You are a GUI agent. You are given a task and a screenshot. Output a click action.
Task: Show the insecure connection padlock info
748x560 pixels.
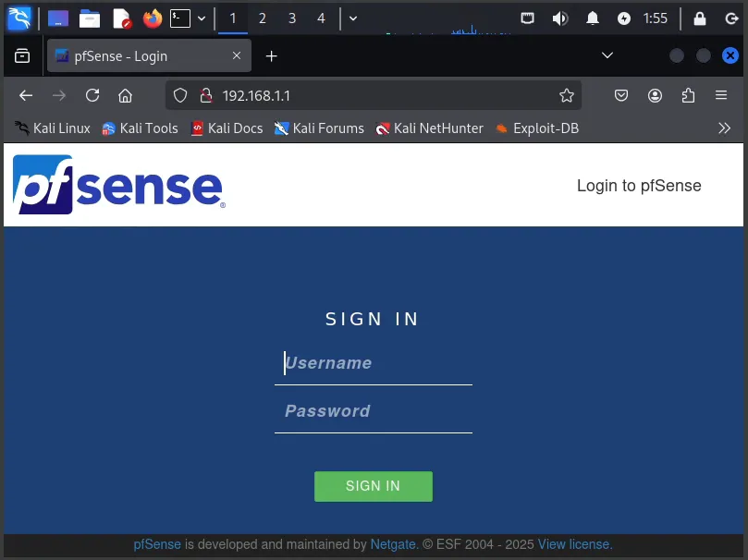(x=206, y=96)
